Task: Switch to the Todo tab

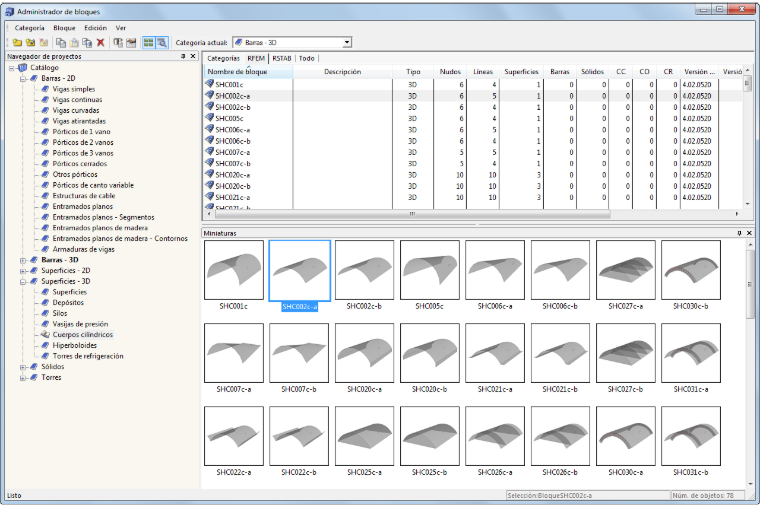Action: [306, 58]
